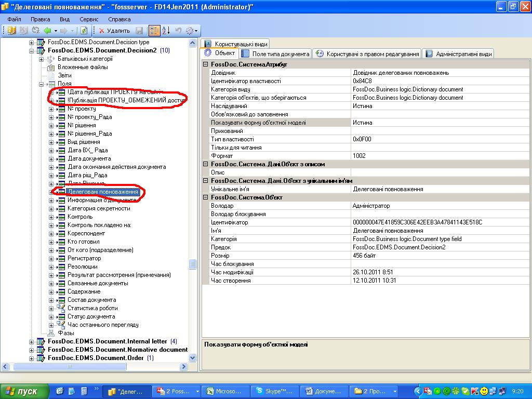Screen dimensions: 532x399
Task: Click the A-Z refresh icon in toolbar
Action: click(x=36, y=31)
